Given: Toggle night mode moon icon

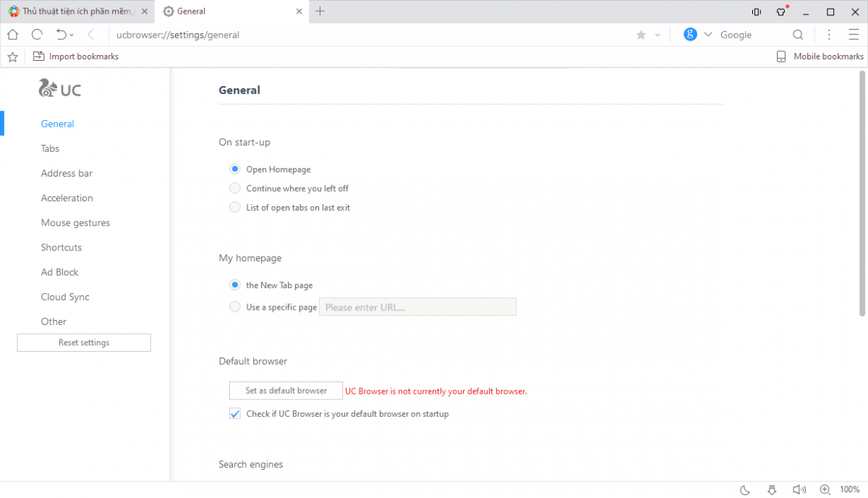Looking at the screenshot, I should pos(746,489).
